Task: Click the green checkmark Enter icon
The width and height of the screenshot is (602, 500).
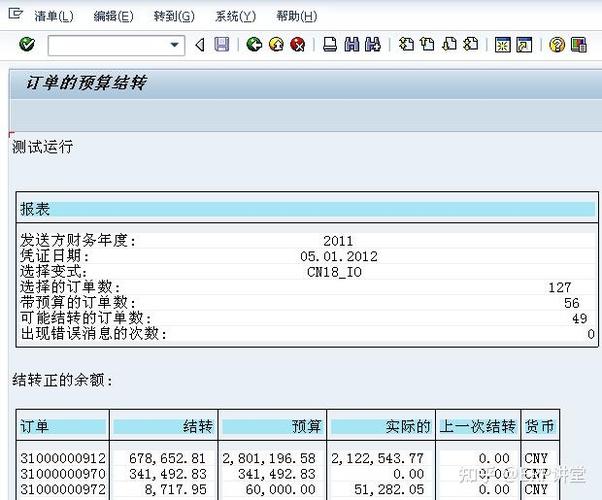Action: coord(27,45)
